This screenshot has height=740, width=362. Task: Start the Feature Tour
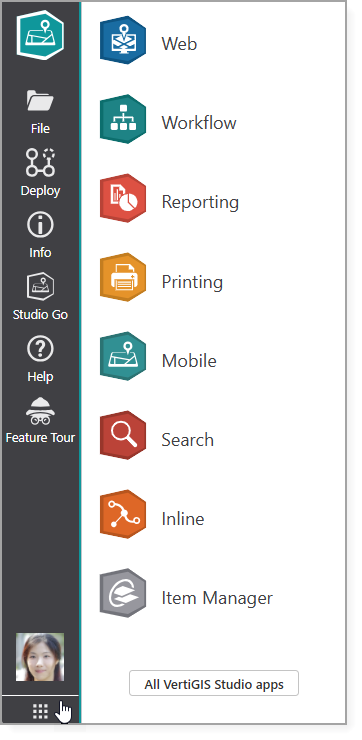point(40,421)
